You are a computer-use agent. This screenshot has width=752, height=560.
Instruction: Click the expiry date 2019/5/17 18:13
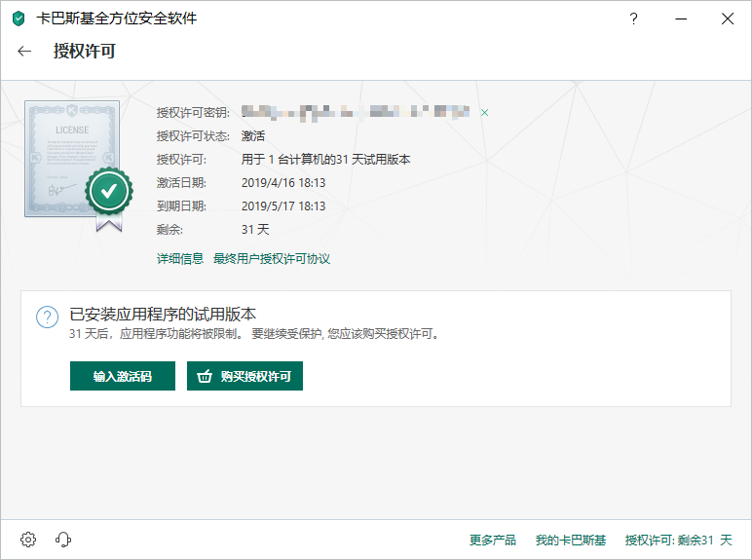[x=283, y=206]
